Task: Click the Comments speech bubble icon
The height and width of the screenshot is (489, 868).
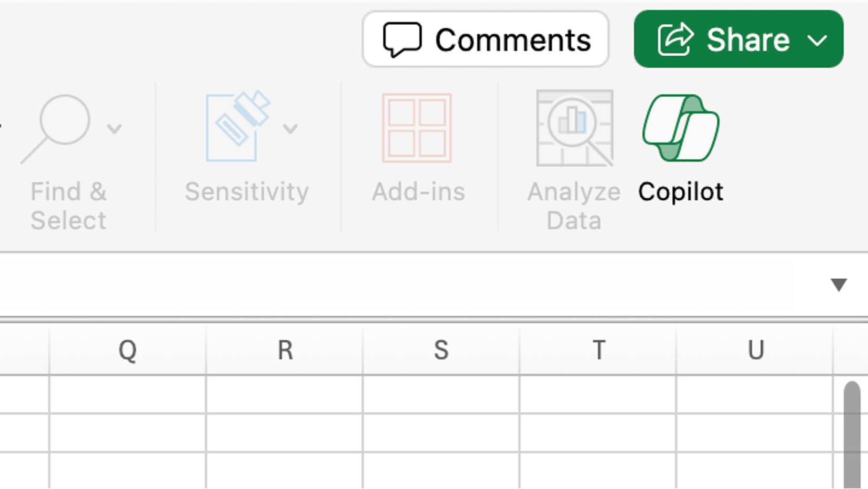Action: pyautogui.click(x=402, y=39)
